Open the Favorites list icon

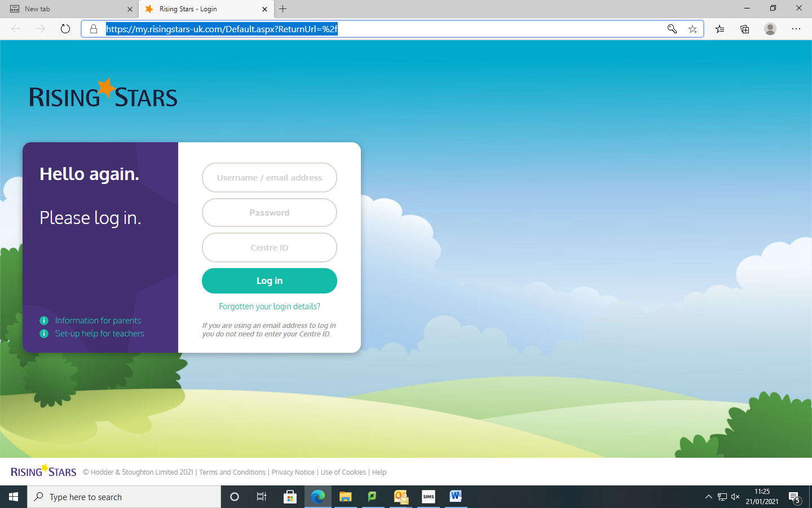720,29
